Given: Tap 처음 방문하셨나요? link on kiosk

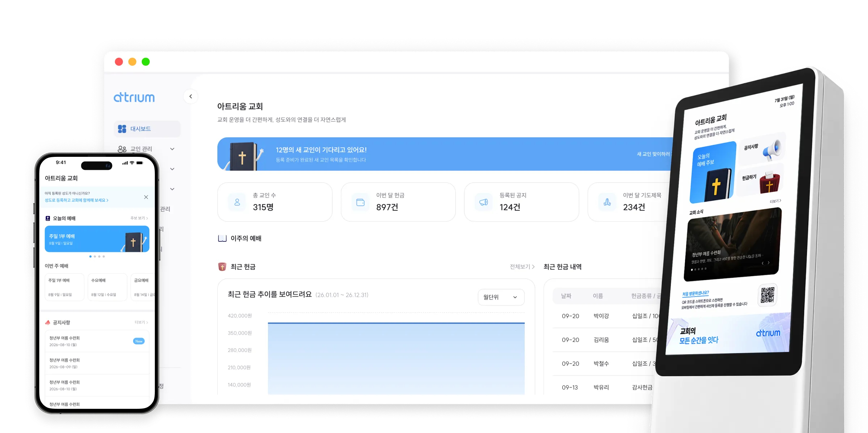Looking at the screenshot, I should coord(695,293).
